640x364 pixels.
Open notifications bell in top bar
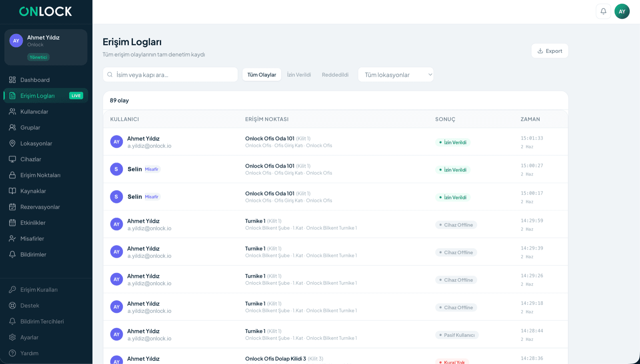tap(603, 11)
